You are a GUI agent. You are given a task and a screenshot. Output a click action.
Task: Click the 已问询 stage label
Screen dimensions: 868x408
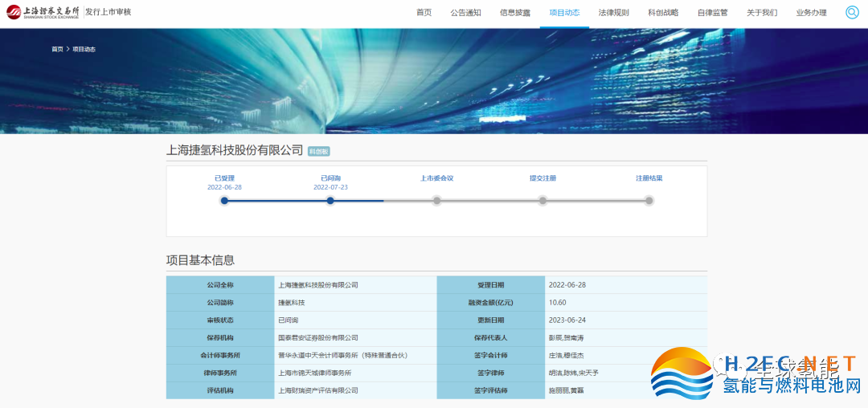click(x=330, y=178)
